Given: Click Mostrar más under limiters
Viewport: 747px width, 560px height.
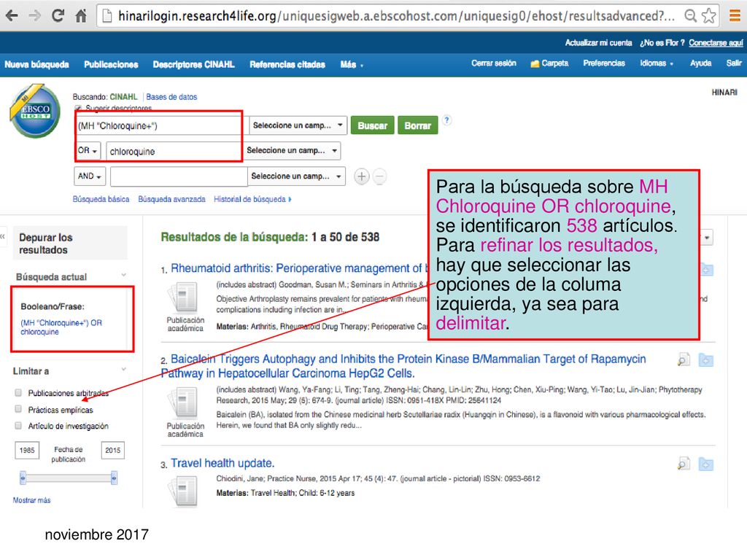Looking at the screenshot, I should [x=31, y=500].
